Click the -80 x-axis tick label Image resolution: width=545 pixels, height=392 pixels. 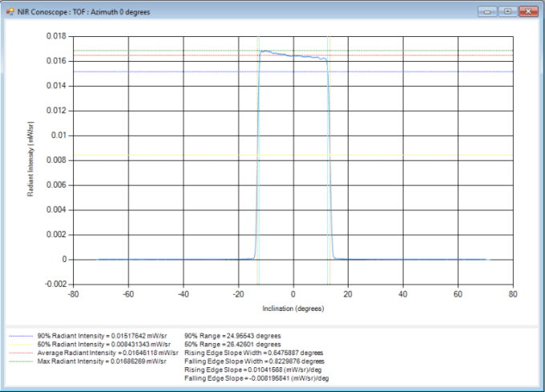74,294
